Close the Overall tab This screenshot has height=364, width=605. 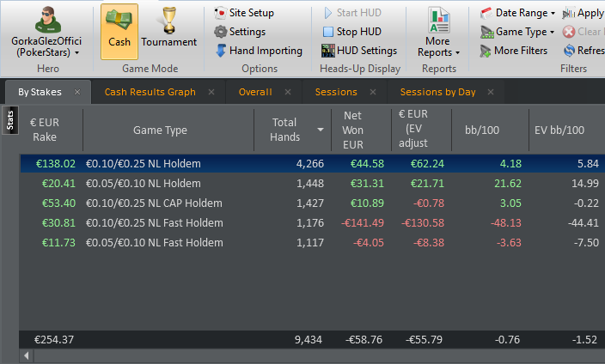tap(288, 92)
